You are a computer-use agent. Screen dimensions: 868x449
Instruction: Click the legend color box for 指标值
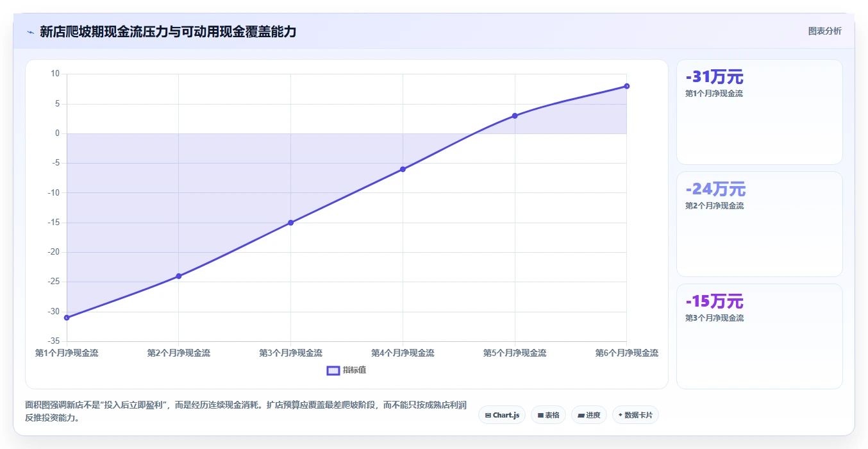[x=333, y=371]
